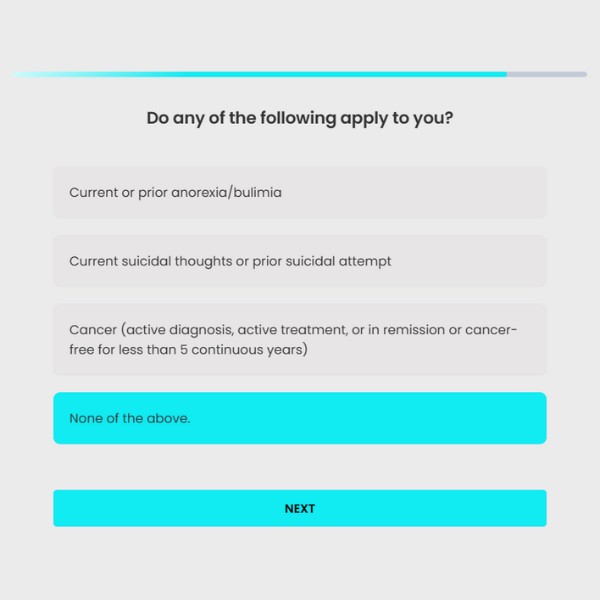Continue the questionnaire via NEXT
Image resolution: width=600 pixels, height=600 pixels.
(x=300, y=508)
